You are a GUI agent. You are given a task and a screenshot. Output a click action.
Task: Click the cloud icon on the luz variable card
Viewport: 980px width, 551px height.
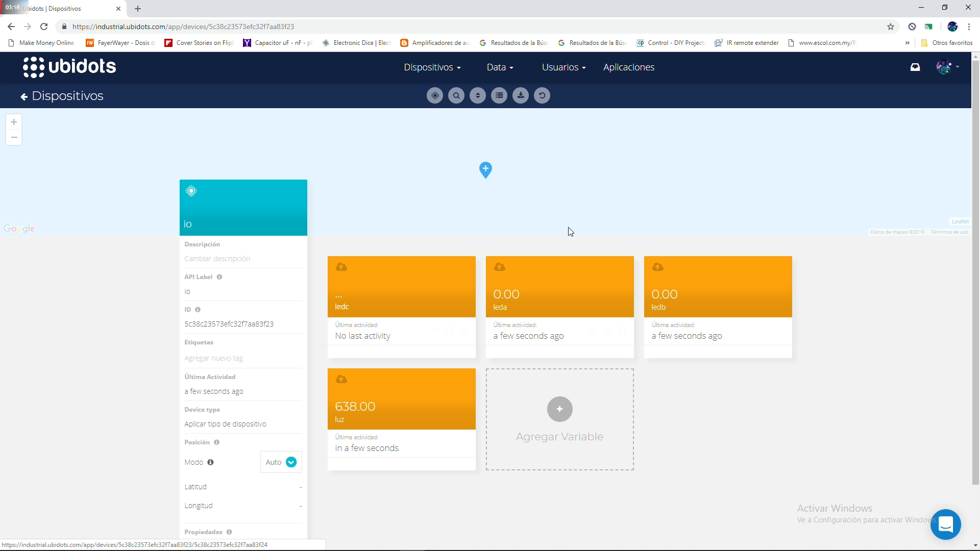coord(342,379)
